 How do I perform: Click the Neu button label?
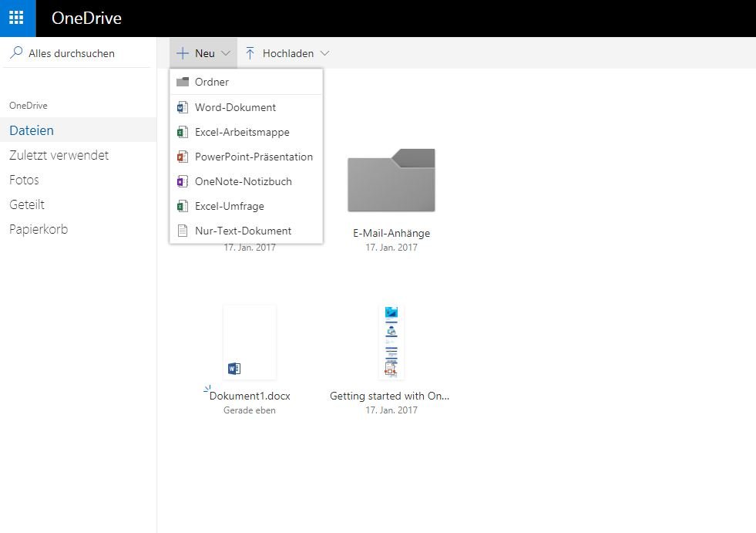205,53
